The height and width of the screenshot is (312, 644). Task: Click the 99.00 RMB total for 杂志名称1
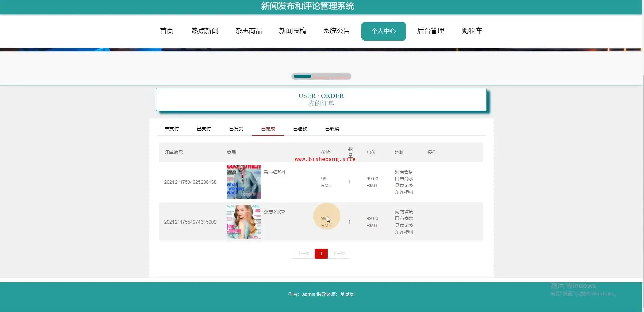click(372, 182)
